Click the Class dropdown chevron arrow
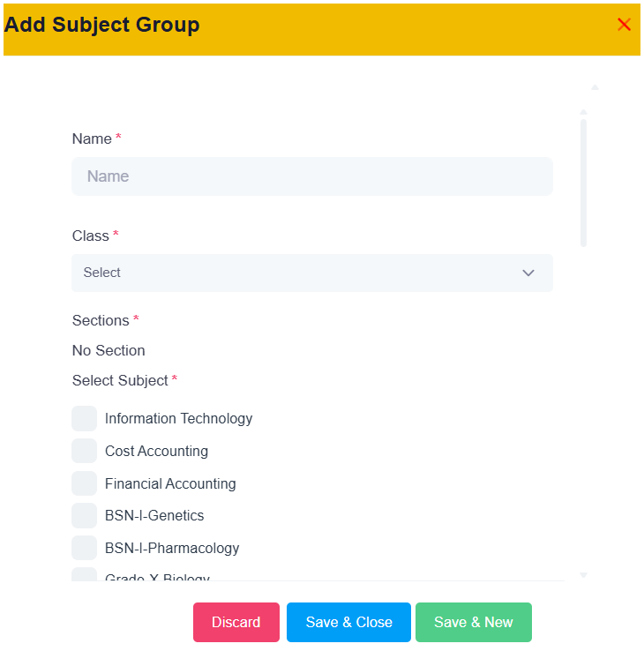 (x=528, y=273)
